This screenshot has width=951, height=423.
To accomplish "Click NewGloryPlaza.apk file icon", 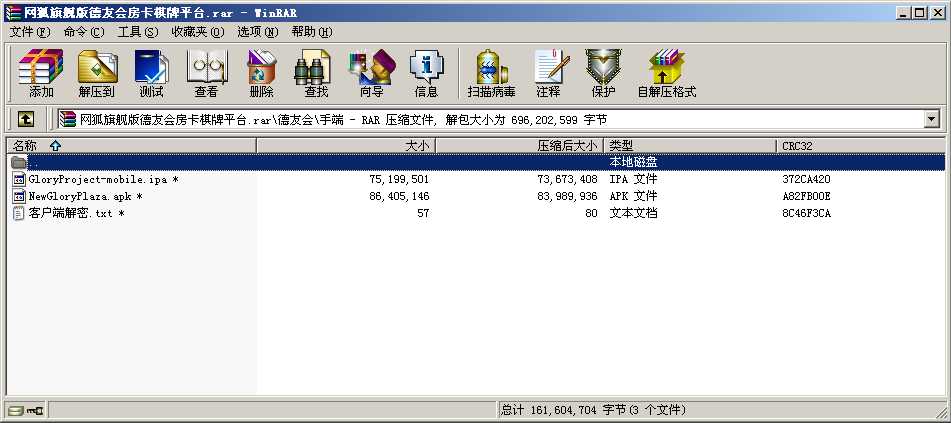I will tap(19, 197).
